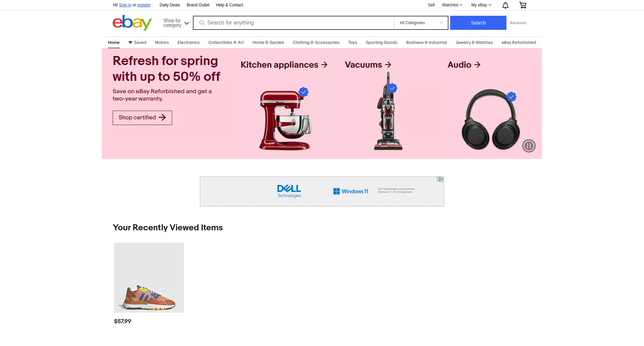
Task: Click the AdChoices icon on Dell ad
Action: tap(440, 179)
